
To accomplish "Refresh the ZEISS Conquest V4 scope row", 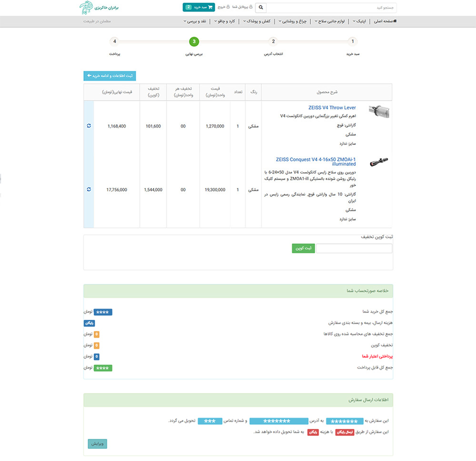I will pos(89,189).
